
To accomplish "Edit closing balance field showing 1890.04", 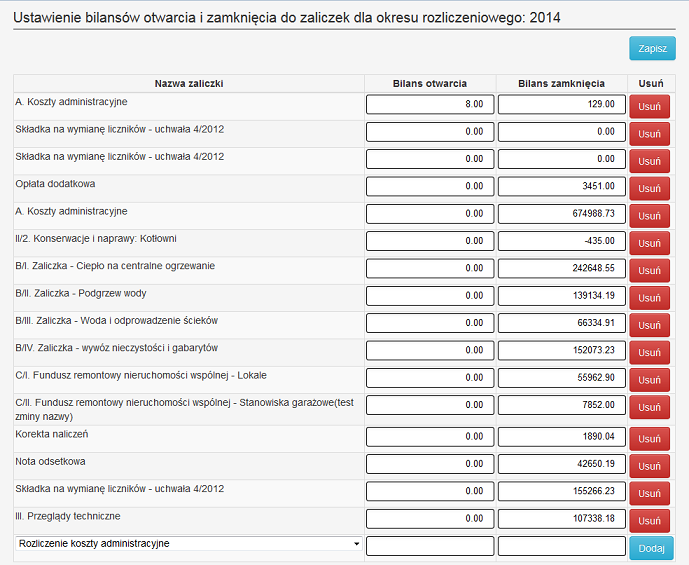I will (562, 436).
